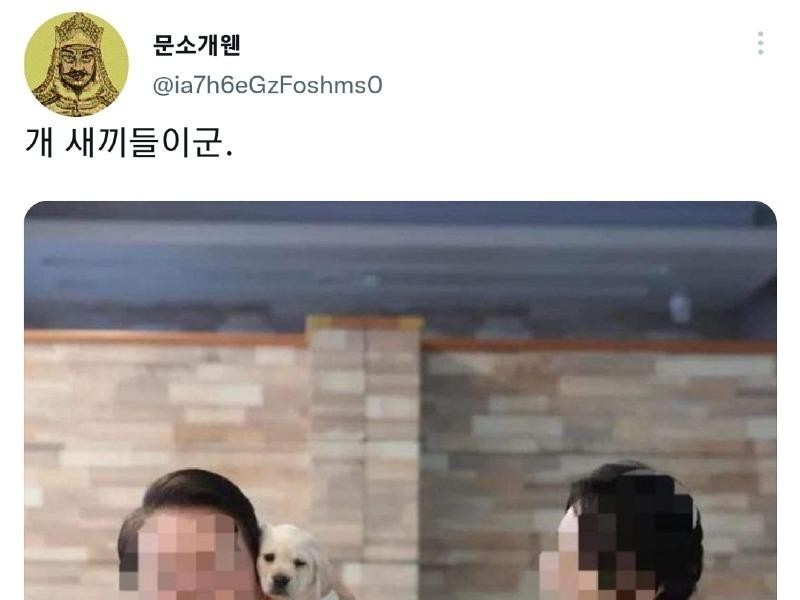800x600 pixels.
Task: Click the display name 문소개웬
Action: pos(196,45)
